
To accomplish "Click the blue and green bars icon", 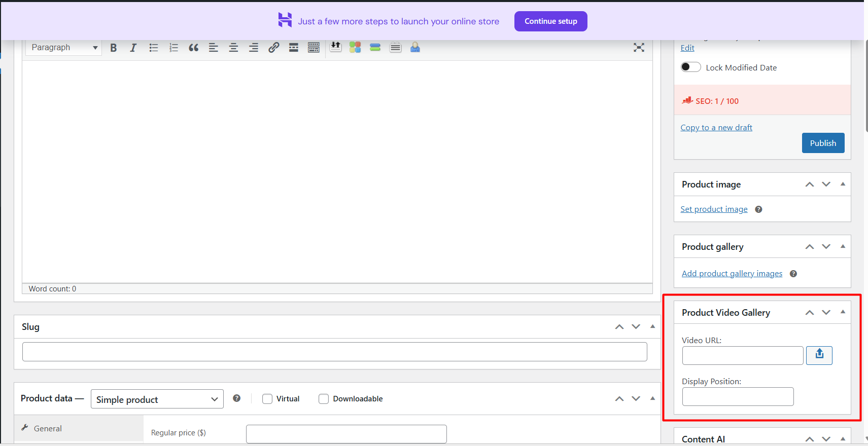I will point(375,47).
